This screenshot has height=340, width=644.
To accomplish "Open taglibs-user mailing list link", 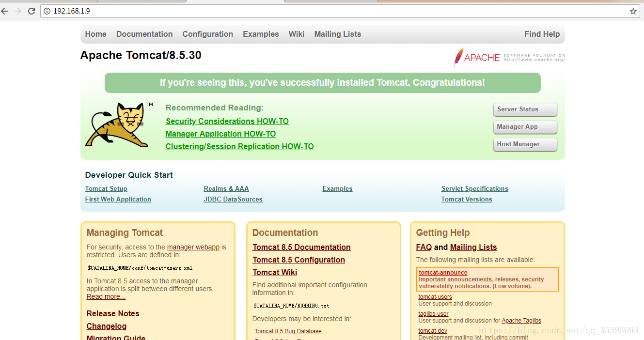I will tap(433, 314).
